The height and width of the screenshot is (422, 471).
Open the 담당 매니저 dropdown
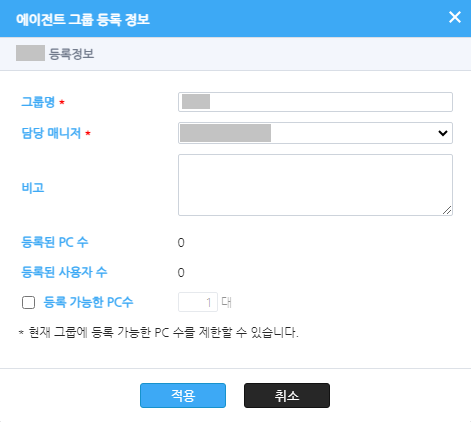(315, 133)
